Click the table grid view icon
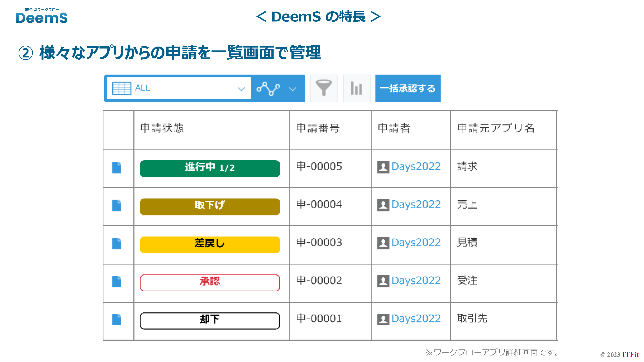The image size is (644, 362). pos(122,88)
